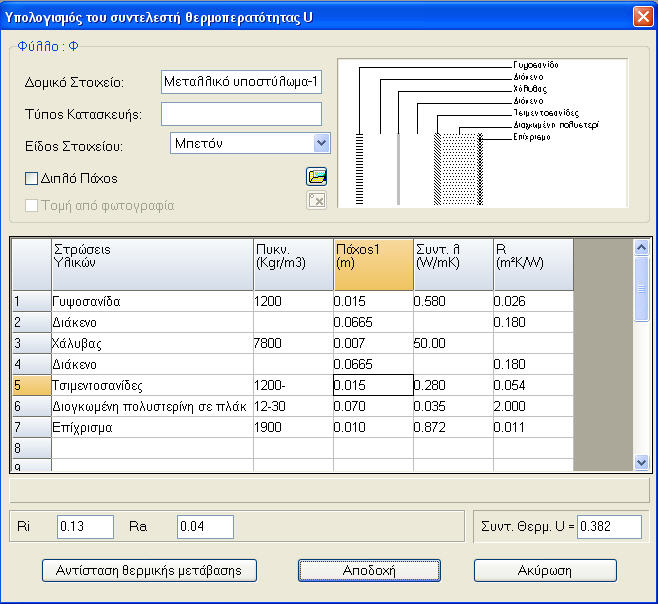Click the Χάλυβας density cell 7800
This screenshot has height=604, width=658.
[292, 343]
